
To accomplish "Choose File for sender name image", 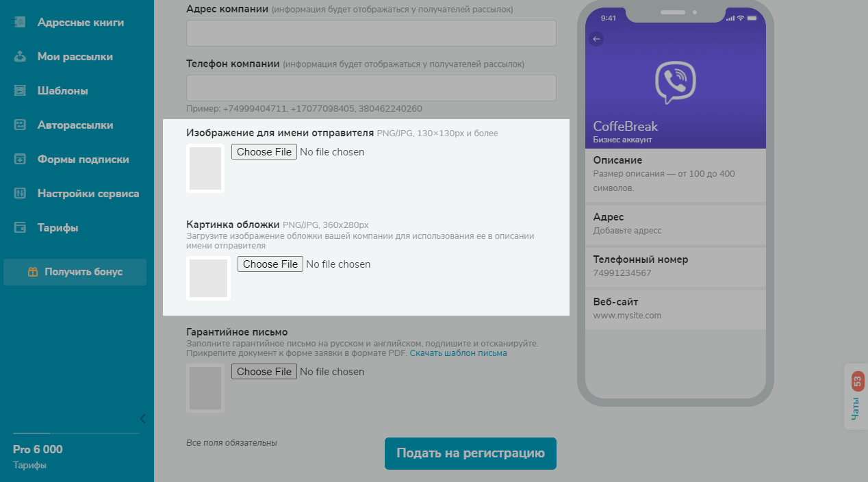I will (x=264, y=152).
